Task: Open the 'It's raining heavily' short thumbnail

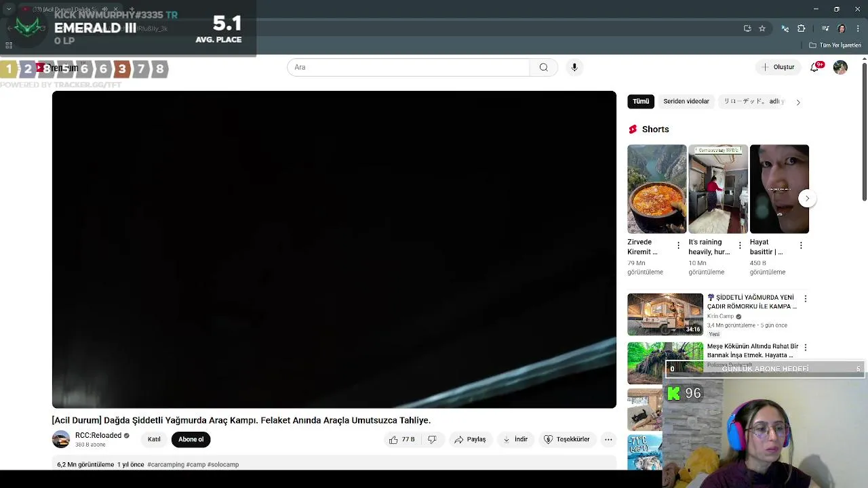Action: 718,188
